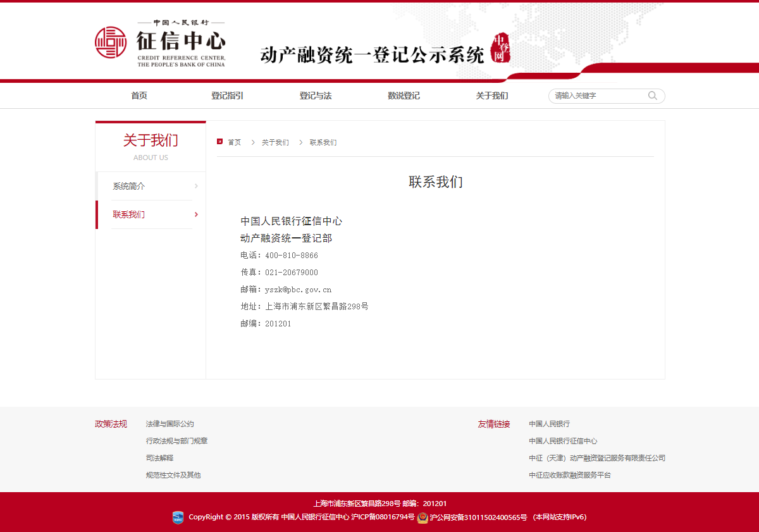Screen dimensions: 759x532
Task: Select 联系我们 in the sidebar
Action: click(128, 214)
